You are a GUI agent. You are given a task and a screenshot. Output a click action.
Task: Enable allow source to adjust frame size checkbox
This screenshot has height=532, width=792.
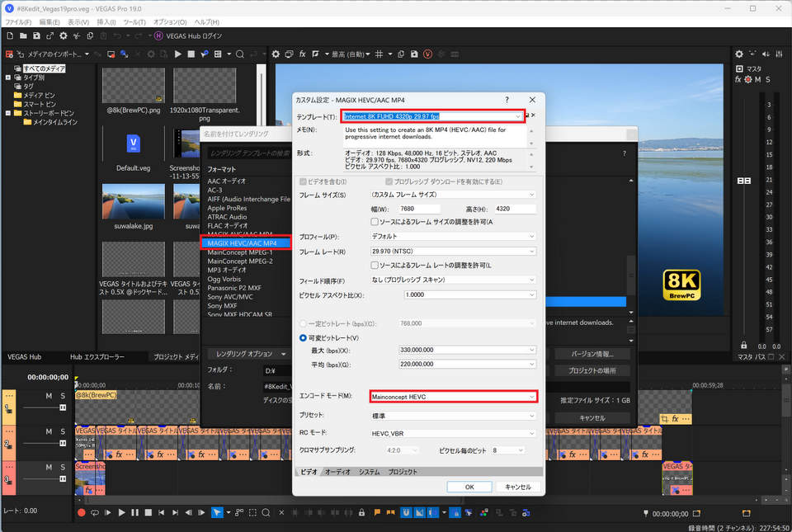[x=375, y=222]
